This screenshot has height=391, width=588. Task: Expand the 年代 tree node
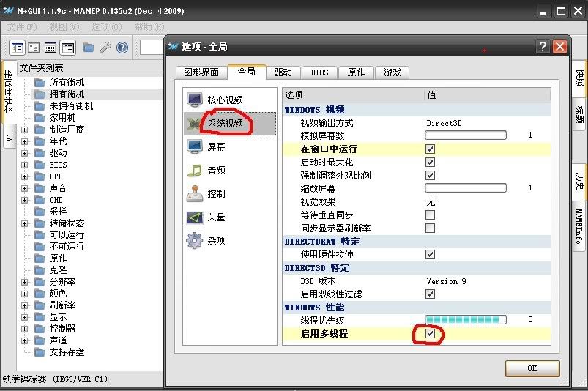[x=24, y=141]
